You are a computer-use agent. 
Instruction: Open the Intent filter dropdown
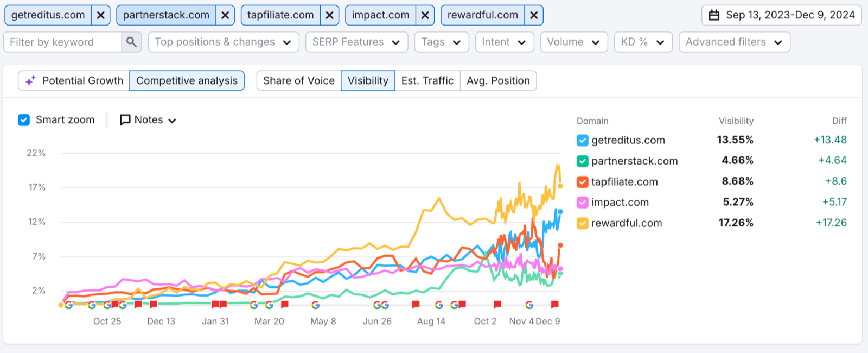point(504,42)
